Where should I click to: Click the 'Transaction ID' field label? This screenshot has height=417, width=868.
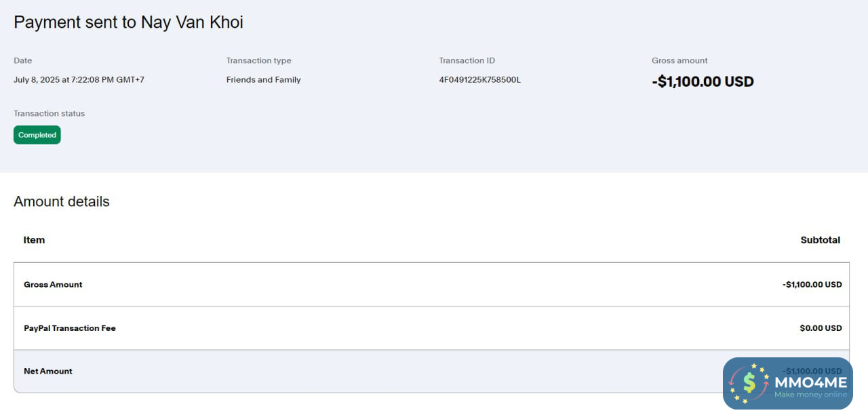click(x=467, y=61)
